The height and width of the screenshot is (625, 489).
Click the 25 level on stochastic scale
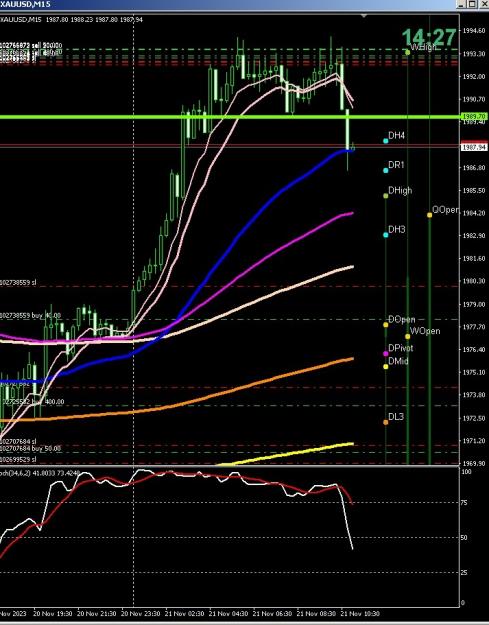click(464, 573)
